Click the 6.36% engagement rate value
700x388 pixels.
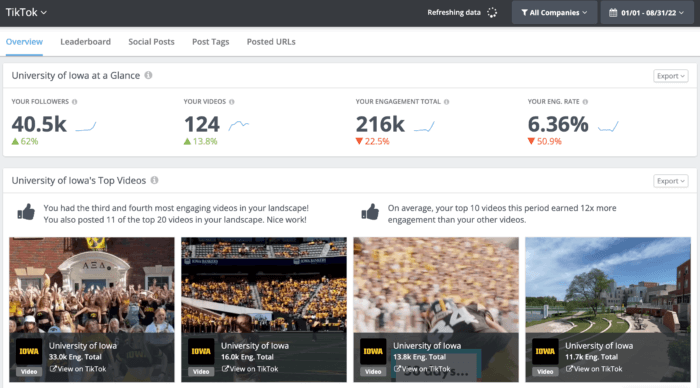[558, 124]
